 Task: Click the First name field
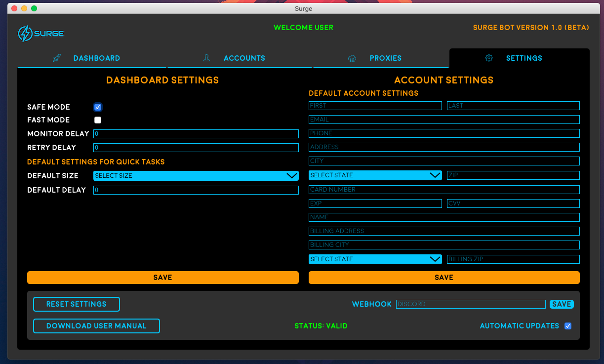tap(375, 106)
